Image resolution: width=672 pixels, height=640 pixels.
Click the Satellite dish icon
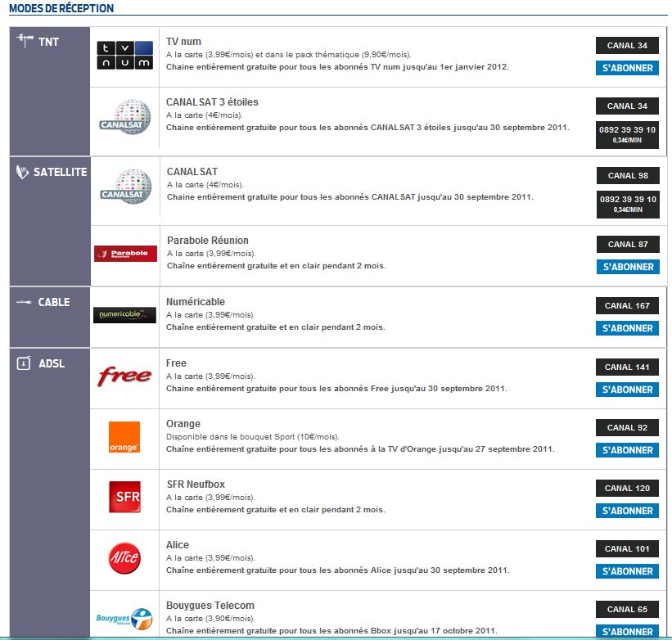(22, 172)
